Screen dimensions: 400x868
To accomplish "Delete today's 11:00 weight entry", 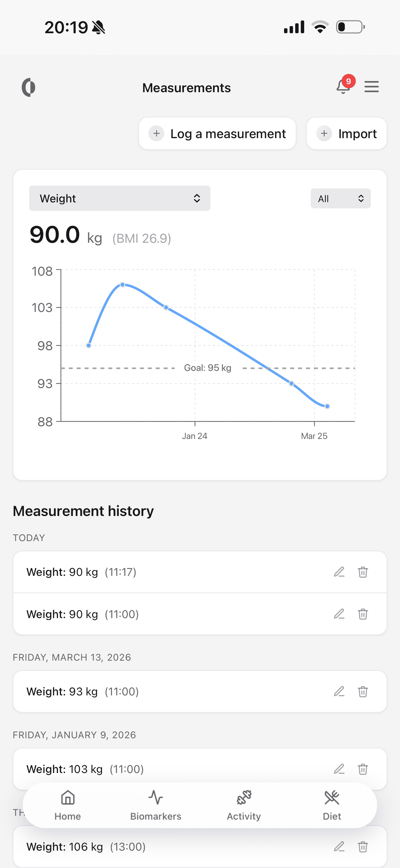I will coord(362,614).
